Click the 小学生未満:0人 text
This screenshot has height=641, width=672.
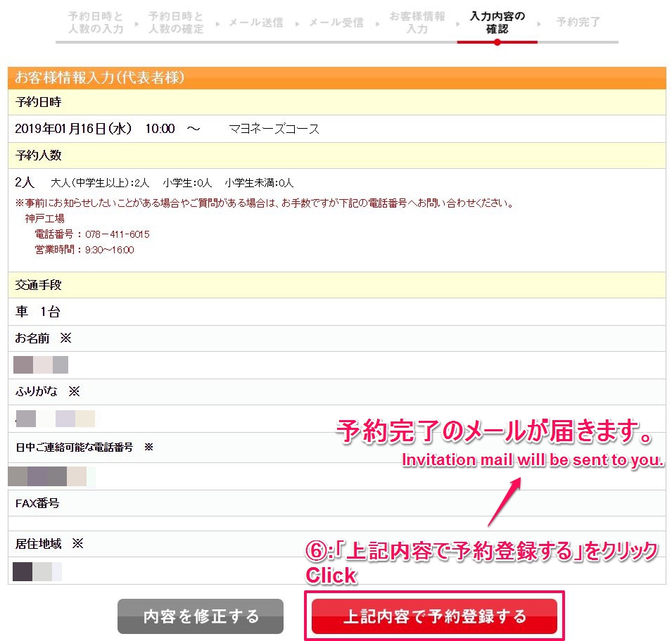[259, 183]
